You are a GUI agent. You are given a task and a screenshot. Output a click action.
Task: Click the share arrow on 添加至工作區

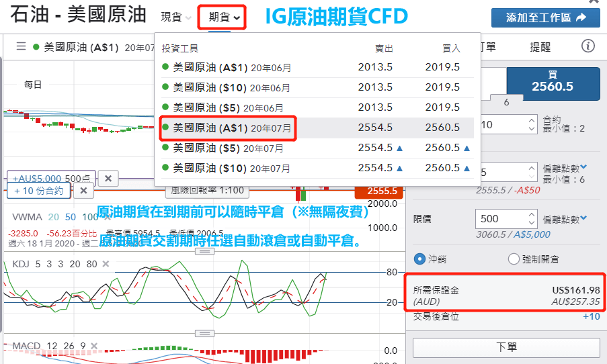click(581, 17)
